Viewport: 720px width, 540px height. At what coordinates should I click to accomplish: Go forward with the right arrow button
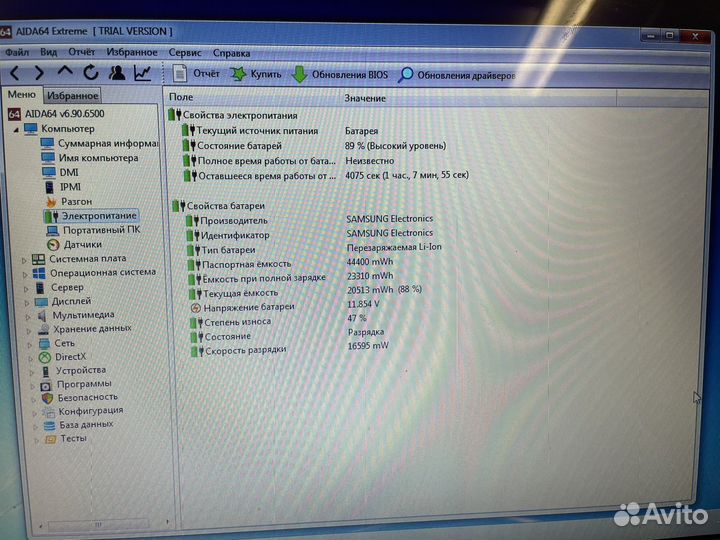[x=39, y=73]
